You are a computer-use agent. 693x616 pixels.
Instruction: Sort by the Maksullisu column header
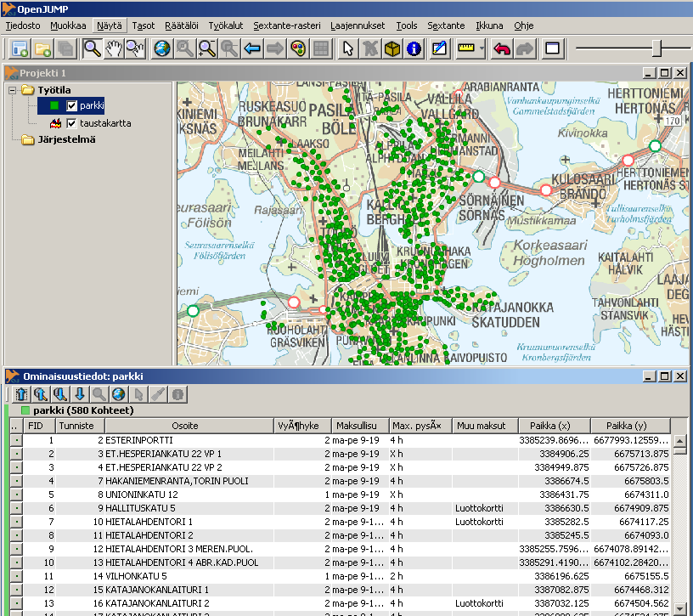(x=360, y=426)
